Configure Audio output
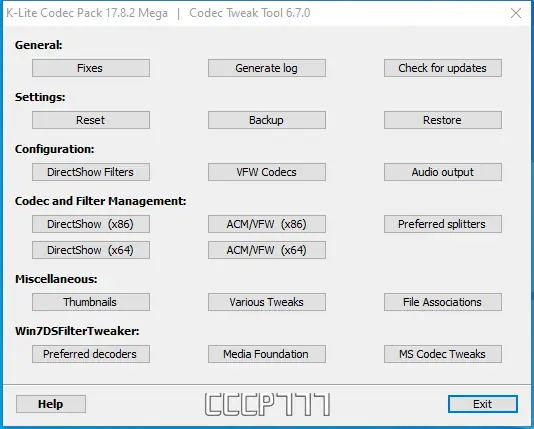534x429 pixels. [x=443, y=172]
